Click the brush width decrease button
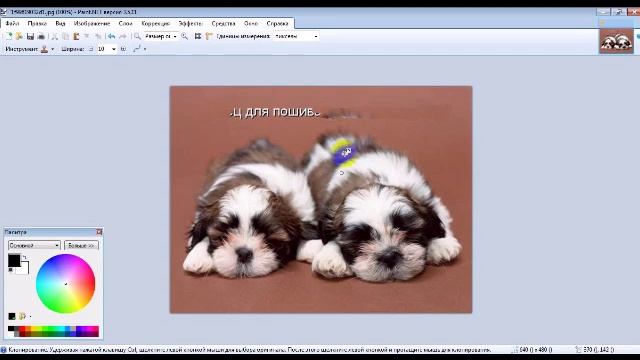Screen dimensions: 640x360 [91, 49]
